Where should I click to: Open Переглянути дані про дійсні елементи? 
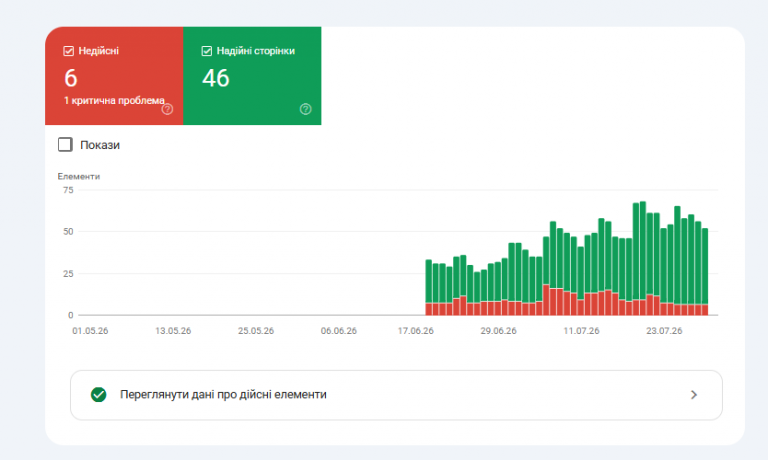pos(396,395)
